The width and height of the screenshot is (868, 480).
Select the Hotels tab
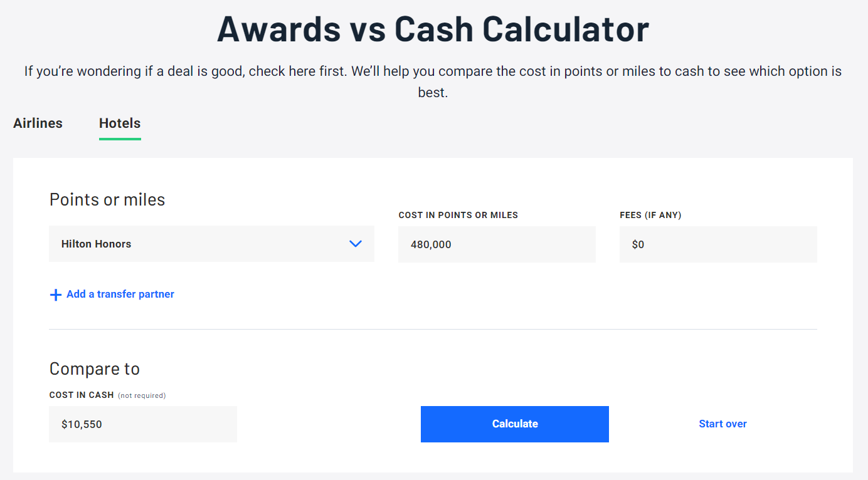point(120,123)
